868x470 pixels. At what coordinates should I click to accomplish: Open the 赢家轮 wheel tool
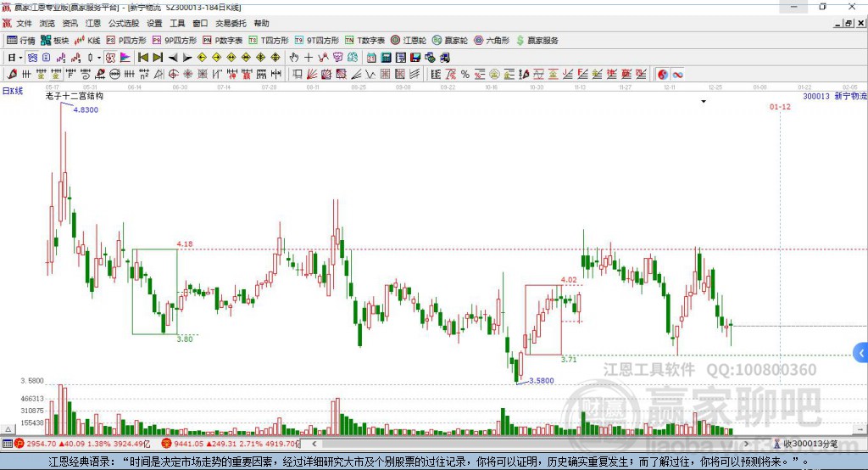pyautogui.click(x=450, y=41)
